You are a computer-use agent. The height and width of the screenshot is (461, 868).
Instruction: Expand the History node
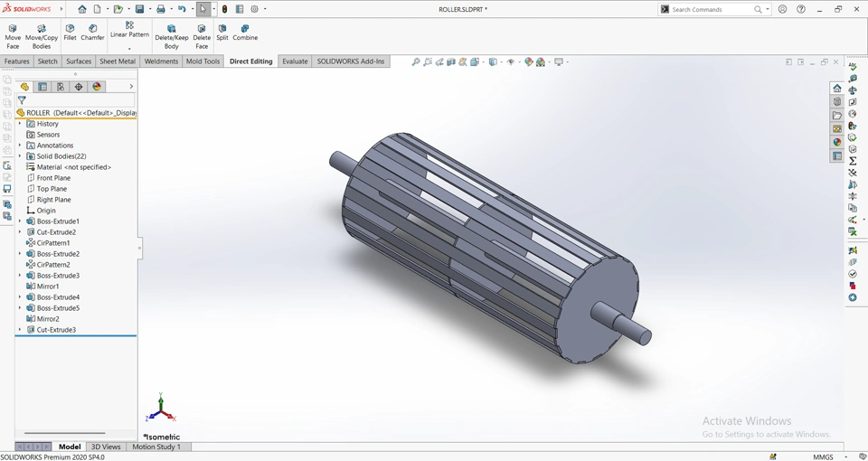click(20, 124)
